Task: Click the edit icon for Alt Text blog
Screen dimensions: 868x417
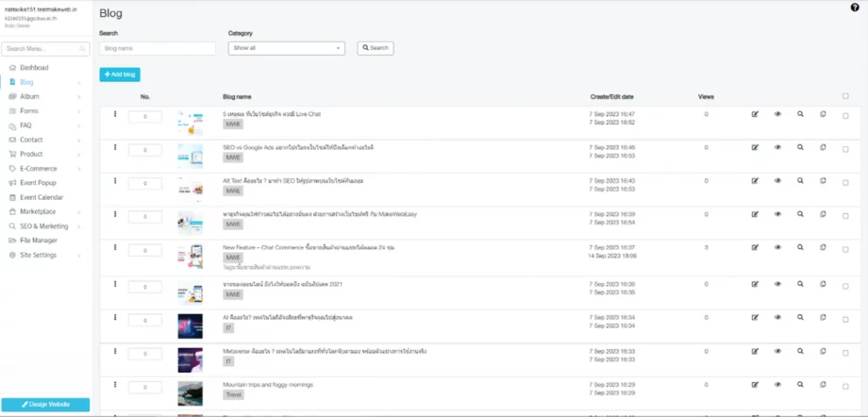Action: click(x=755, y=180)
